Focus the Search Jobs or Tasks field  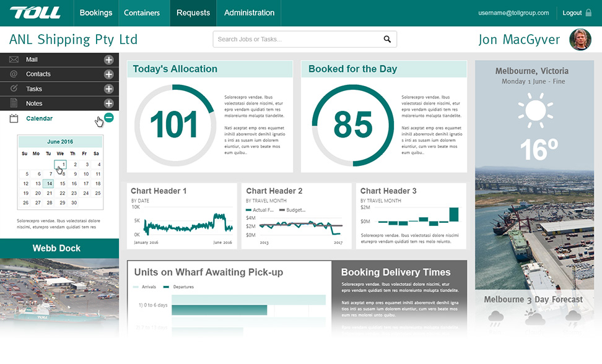coord(297,40)
